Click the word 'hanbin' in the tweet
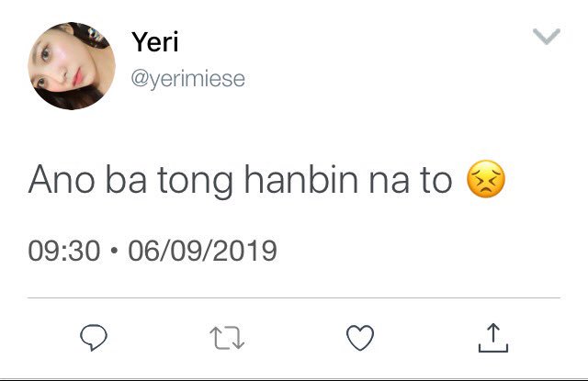Viewport: 588px width, 381px height. click(300, 179)
